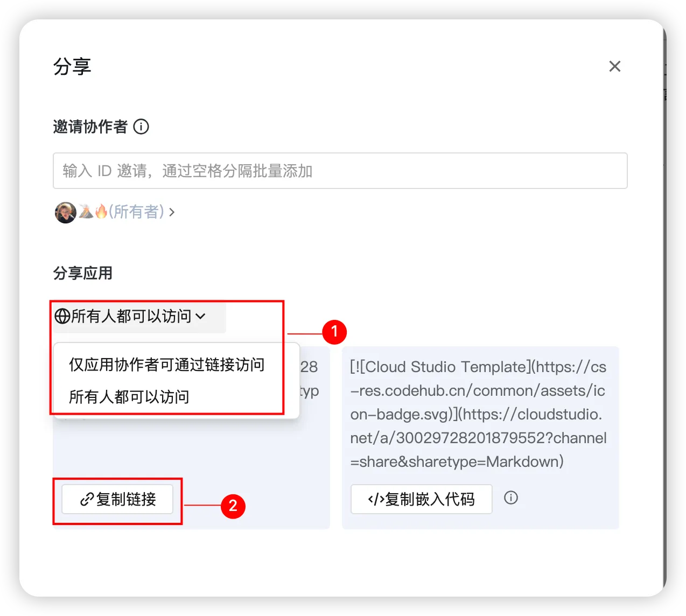This screenshot has height=616, width=686.
Task: Click the 复制嵌入代码 button
Action: (421, 499)
